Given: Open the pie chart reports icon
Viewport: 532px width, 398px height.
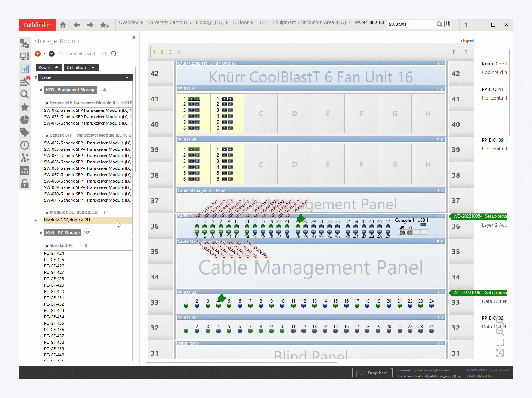Looking at the screenshot, I should (x=25, y=120).
